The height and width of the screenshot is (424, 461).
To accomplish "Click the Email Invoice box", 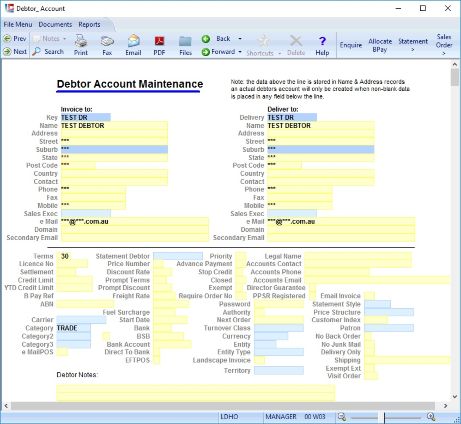I will 369,296.
